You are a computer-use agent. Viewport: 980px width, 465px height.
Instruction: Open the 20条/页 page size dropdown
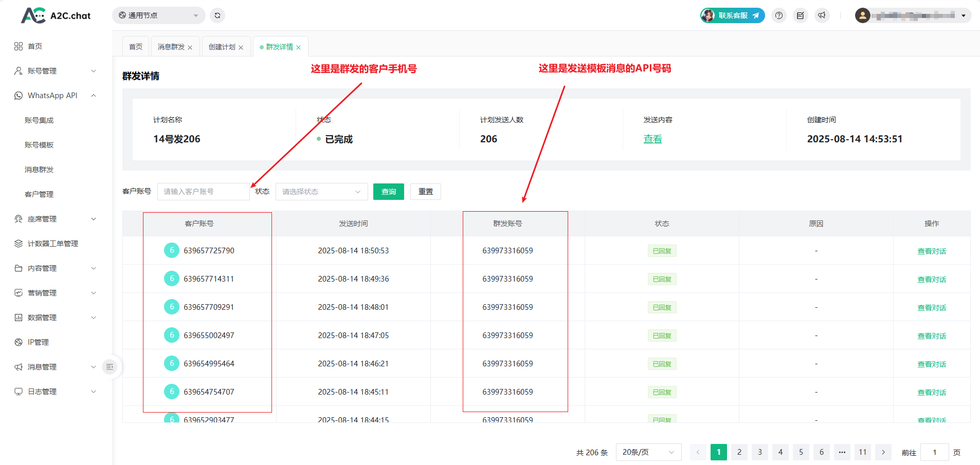click(648, 452)
